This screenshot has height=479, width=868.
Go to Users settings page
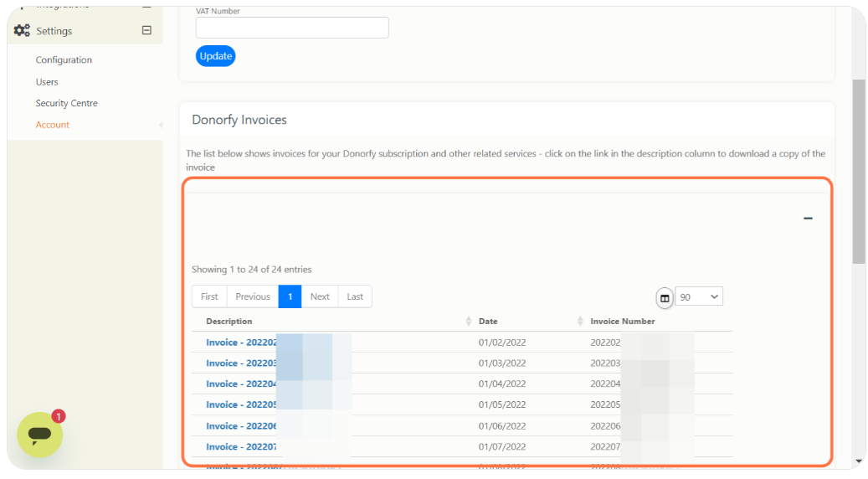47,82
